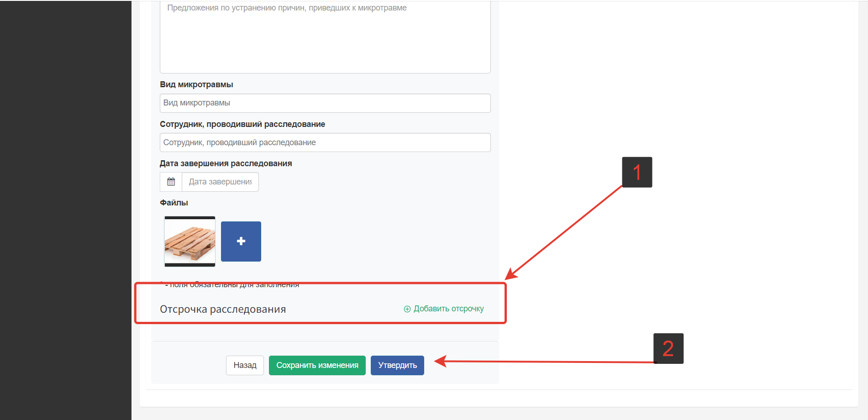Approve with the Утвердить button
The width and height of the screenshot is (868, 420).
pos(397,365)
